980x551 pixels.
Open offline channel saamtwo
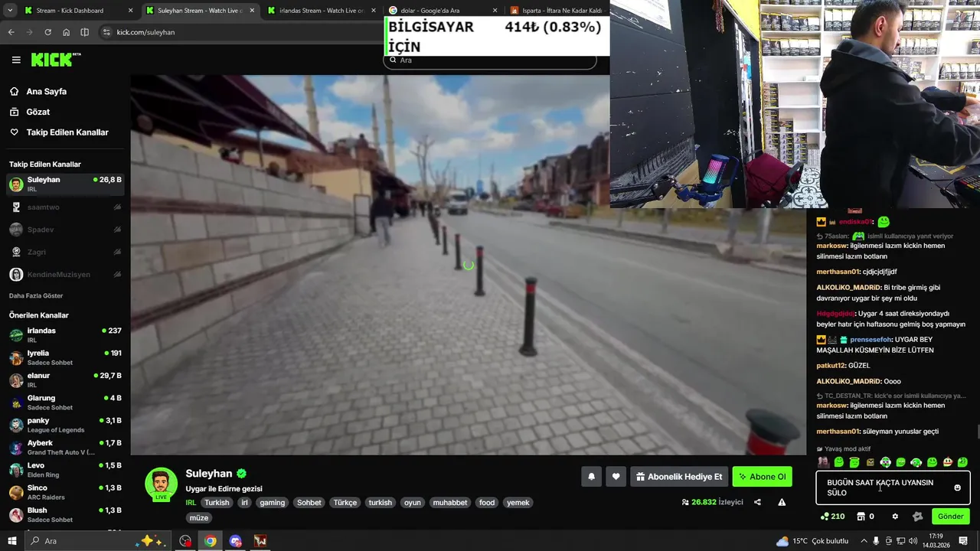(65, 207)
